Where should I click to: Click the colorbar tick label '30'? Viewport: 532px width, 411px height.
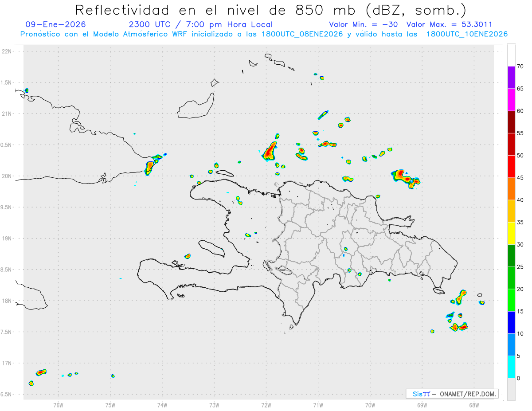click(x=520, y=245)
